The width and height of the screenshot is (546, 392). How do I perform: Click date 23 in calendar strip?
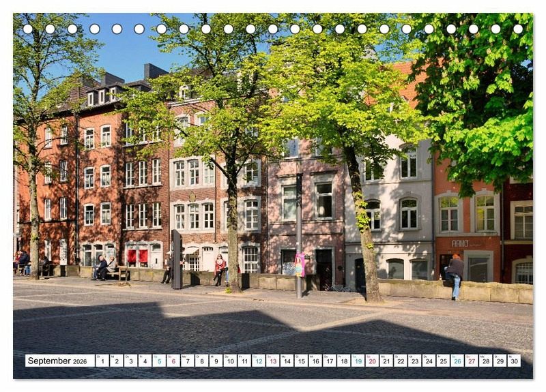click(x=414, y=361)
